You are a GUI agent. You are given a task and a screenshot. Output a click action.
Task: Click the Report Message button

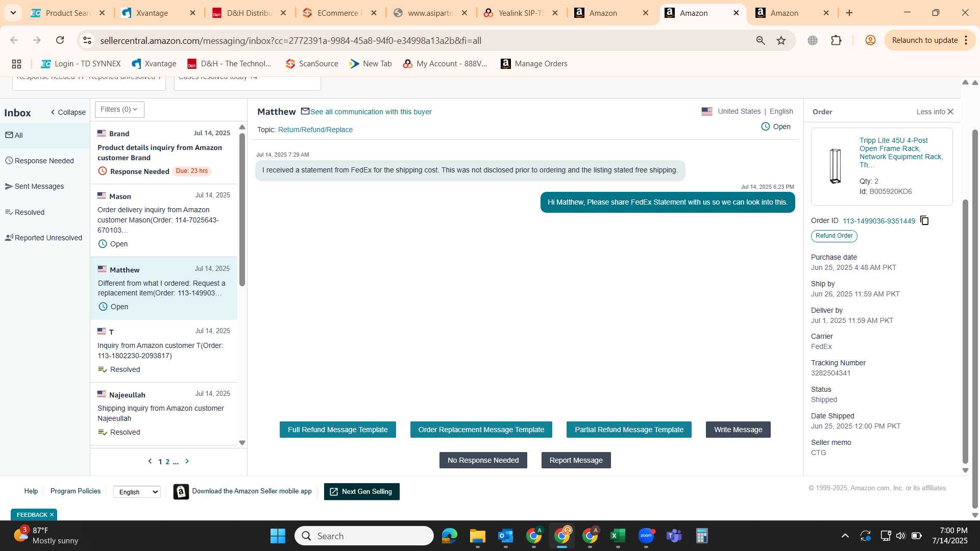[576, 460]
